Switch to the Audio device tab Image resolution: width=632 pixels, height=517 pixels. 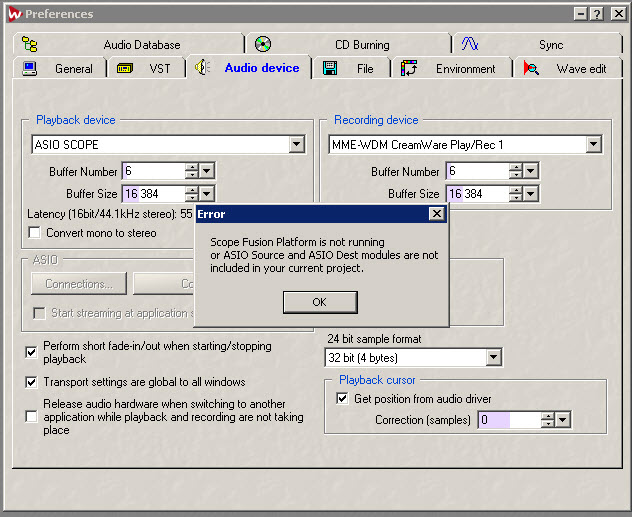261,68
